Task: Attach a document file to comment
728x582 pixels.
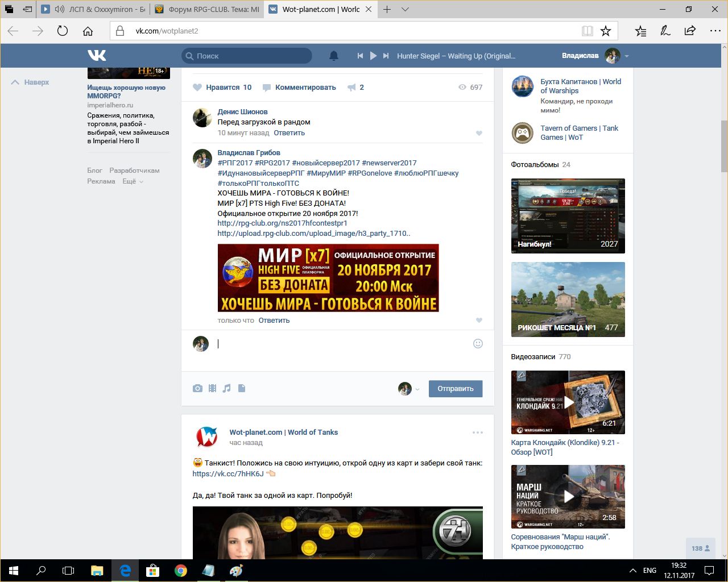Action: tap(242, 389)
